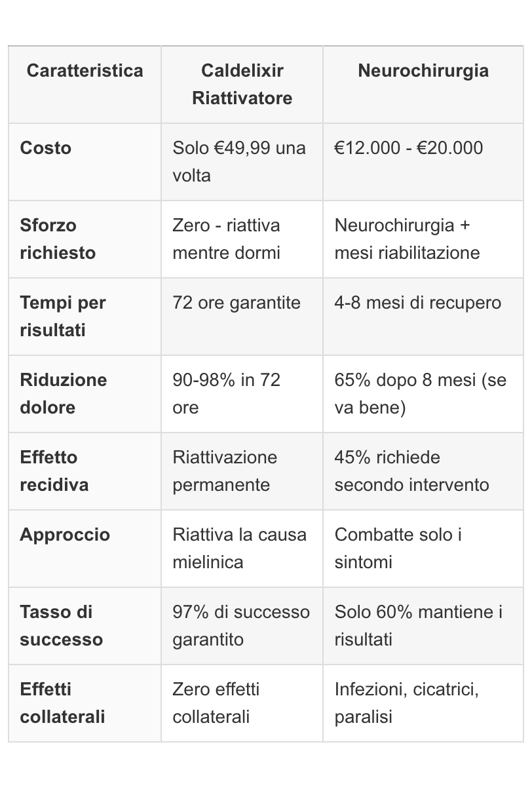Click the Neurochirurgia column header
This screenshot has width=532, height=793.
click(423, 71)
